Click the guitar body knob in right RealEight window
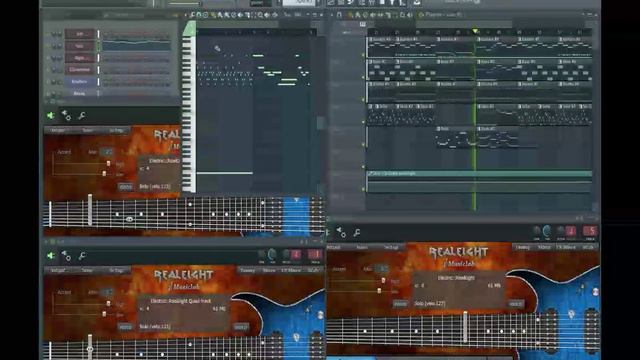640x360 pixels. click(596, 292)
